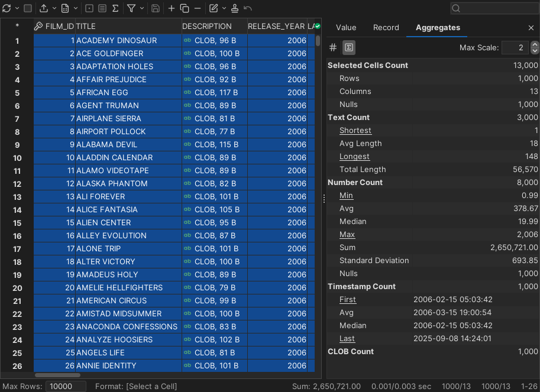The height and width of the screenshot is (392, 540).
Task: Click the save data icon
Action: tap(154, 8)
